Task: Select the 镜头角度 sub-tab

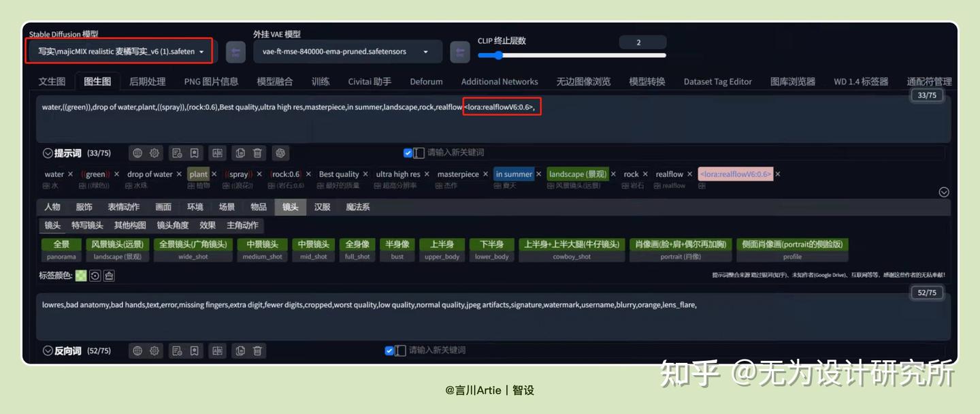Action: pos(173,225)
